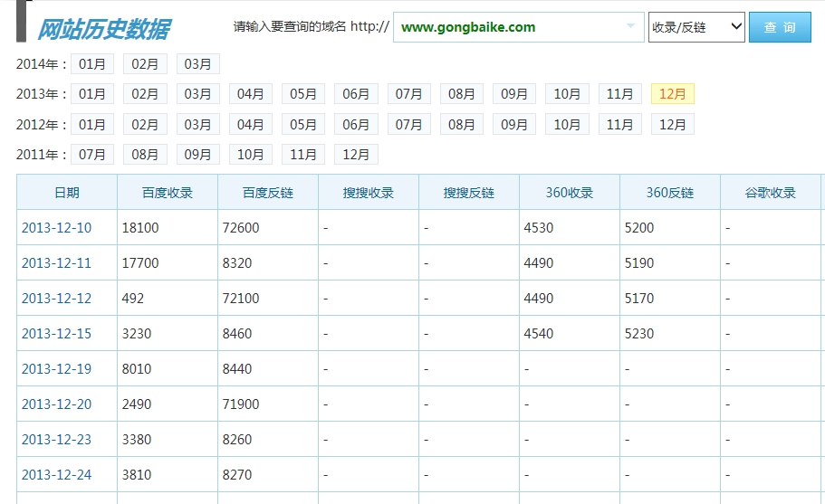
Task: Select 2011年 11月 tab
Action: pyautogui.click(x=303, y=155)
